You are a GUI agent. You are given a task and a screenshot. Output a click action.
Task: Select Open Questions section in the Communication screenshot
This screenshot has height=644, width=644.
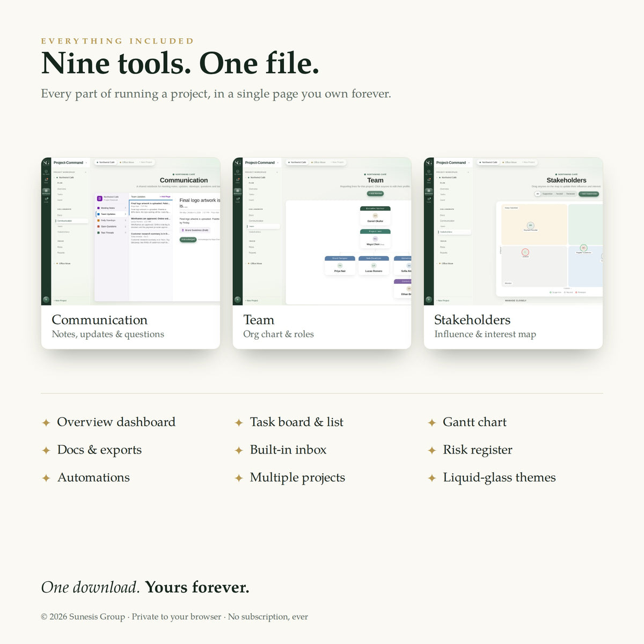point(112,226)
